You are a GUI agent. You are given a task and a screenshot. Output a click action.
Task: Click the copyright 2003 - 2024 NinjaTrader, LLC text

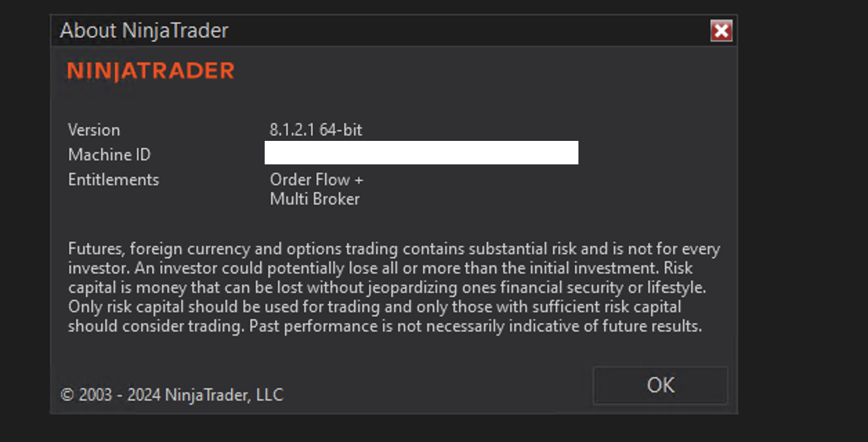point(172,395)
